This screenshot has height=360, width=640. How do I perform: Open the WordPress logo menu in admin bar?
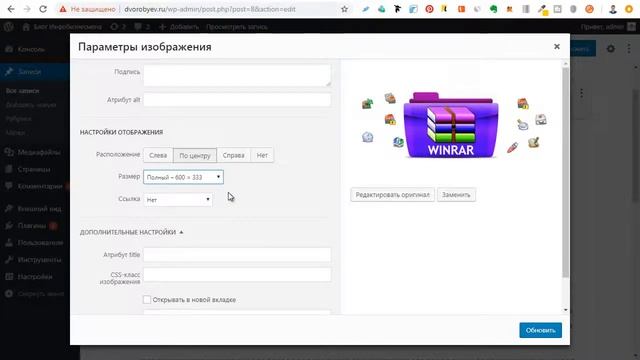pyautogui.click(x=9, y=27)
